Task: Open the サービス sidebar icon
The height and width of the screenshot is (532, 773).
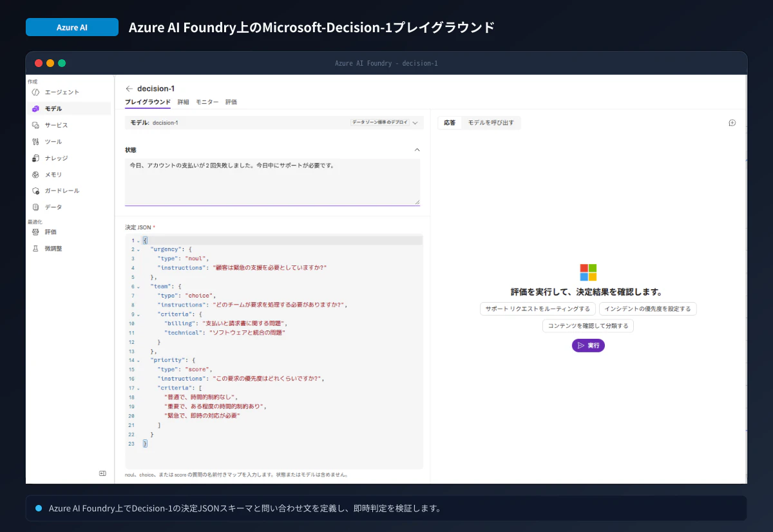Action: [35, 125]
